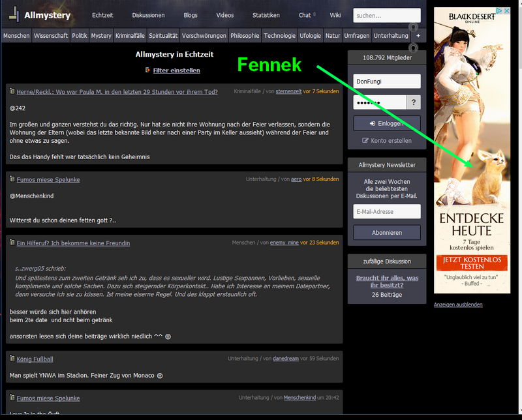Open the Chat page
This screenshot has height=420, width=522.
pos(305,15)
